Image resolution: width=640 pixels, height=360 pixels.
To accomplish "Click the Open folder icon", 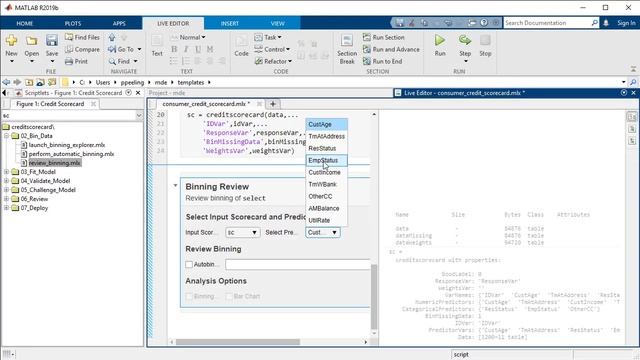I will pyautogui.click(x=31, y=40).
